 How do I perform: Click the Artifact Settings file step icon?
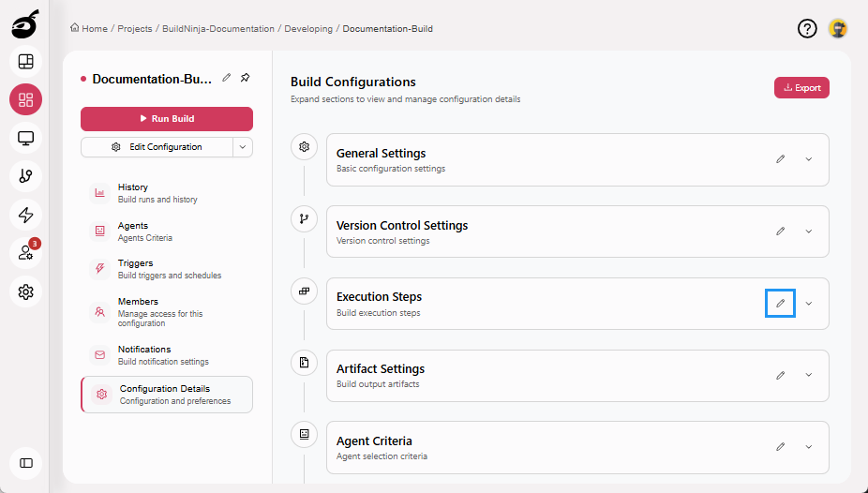[304, 363]
